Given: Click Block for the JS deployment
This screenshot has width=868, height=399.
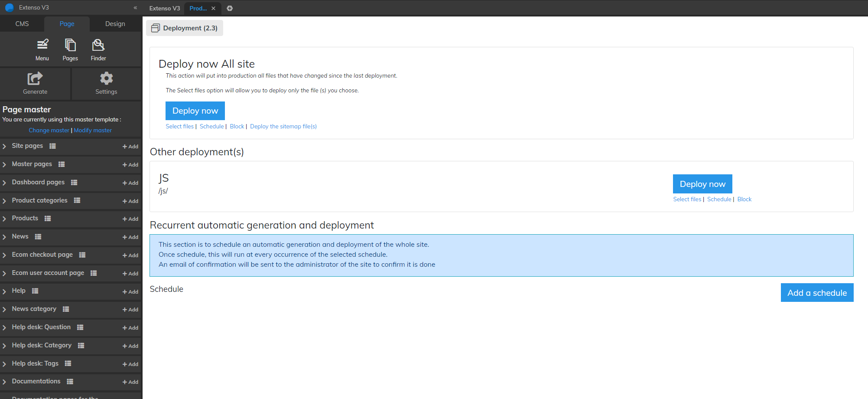Looking at the screenshot, I should [744, 199].
